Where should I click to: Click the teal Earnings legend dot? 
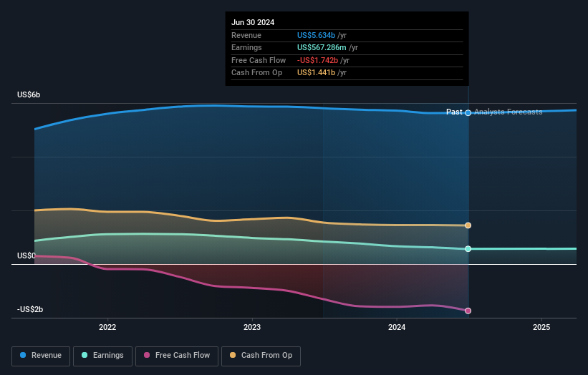click(x=85, y=355)
